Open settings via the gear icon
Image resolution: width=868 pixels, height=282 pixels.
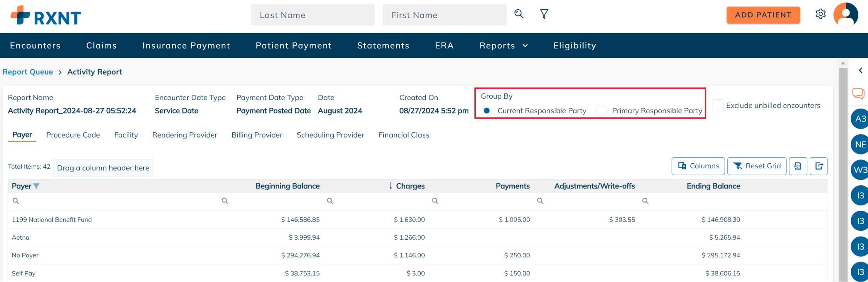pos(820,14)
